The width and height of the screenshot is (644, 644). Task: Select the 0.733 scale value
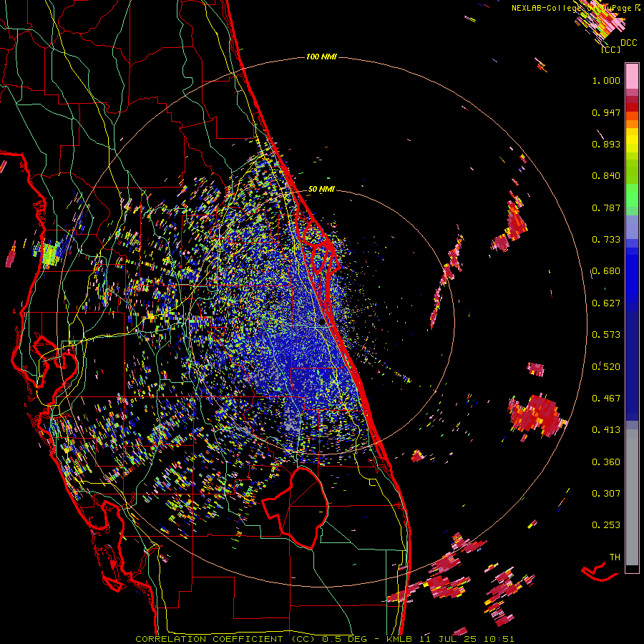point(606,240)
